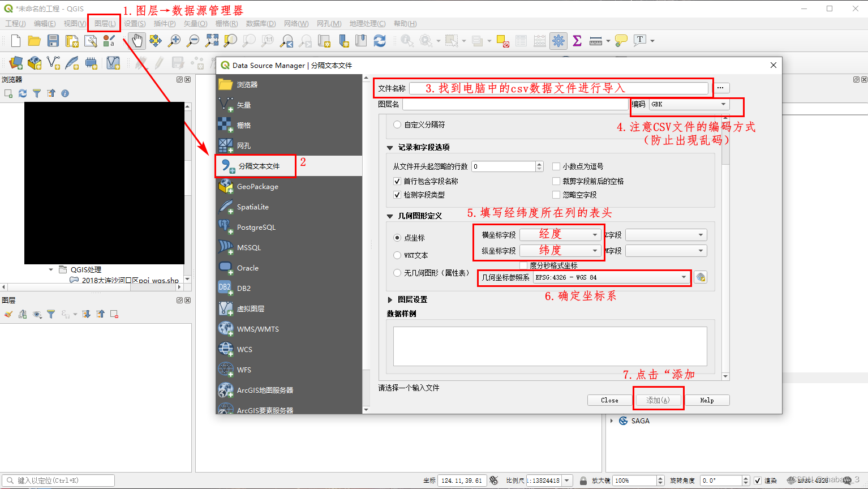Open CRS selector globe icon in dialog
The height and width of the screenshot is (489, 868).
coord(701,277)
